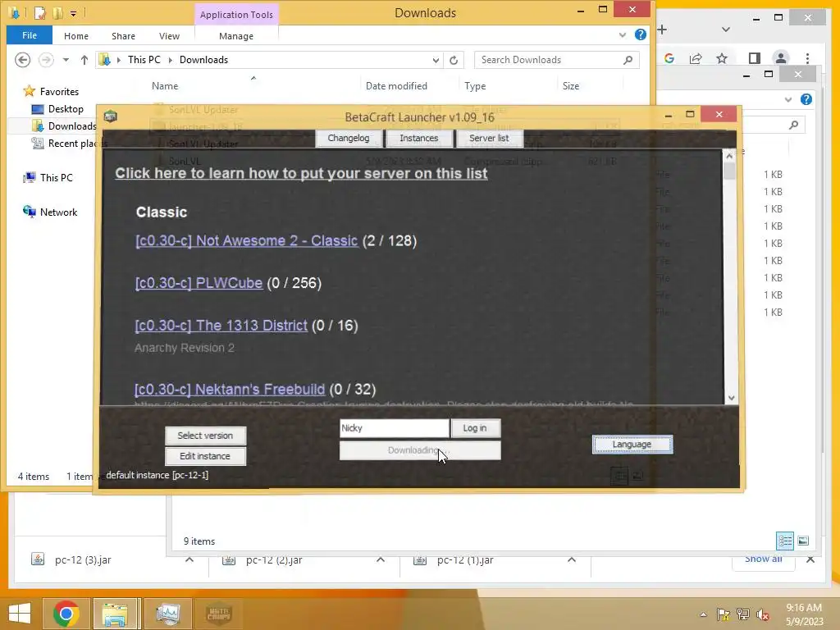Select Network in the navigation pane
Screen dimensions: 840x630
58,212
